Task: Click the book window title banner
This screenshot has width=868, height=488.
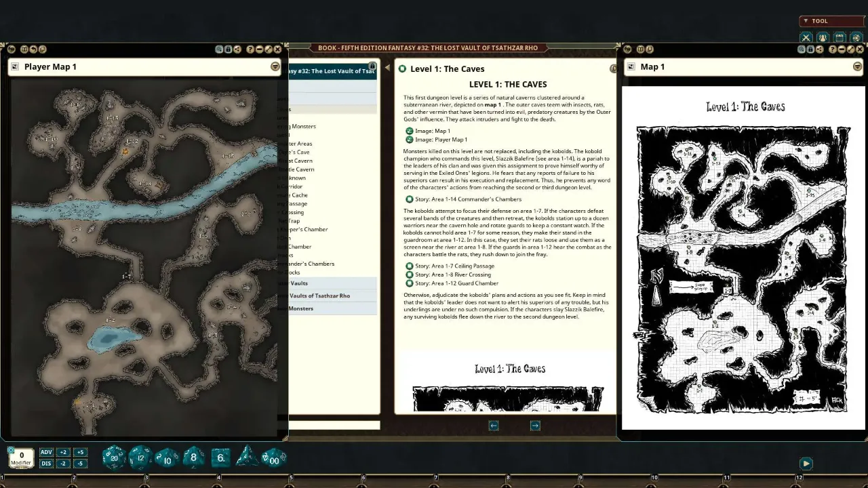Action: tap(429, 48)
